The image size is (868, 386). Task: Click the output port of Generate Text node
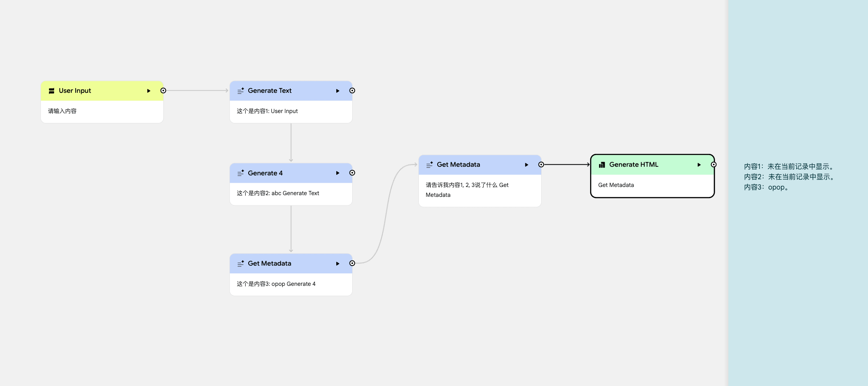click(x=352, y=91)
